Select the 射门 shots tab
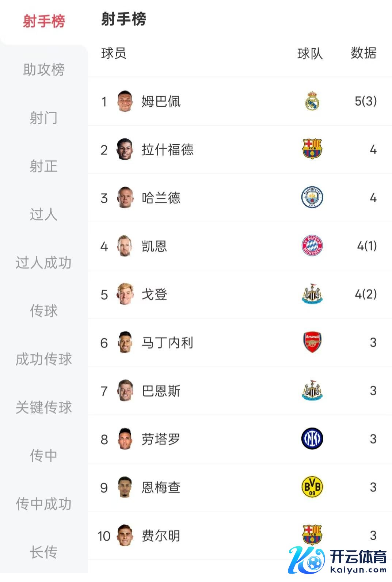This screenshot has width=392, height=582. (x=44, y=118)
